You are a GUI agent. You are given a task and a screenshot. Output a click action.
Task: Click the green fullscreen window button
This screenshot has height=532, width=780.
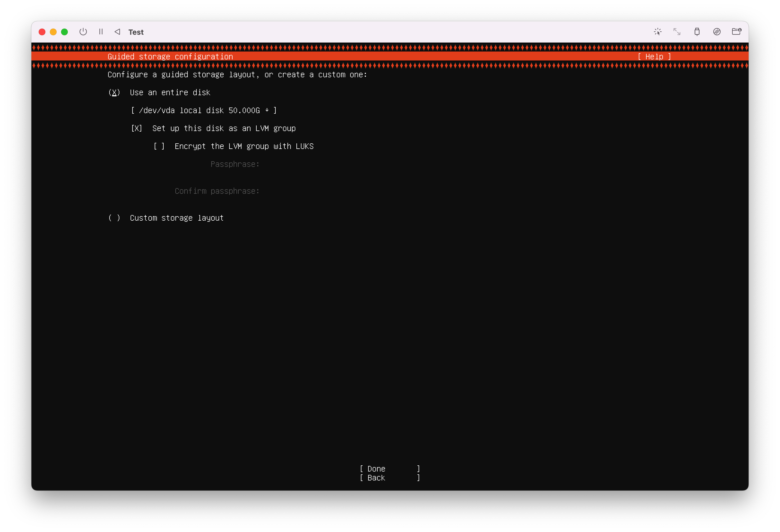click(64, 32)
